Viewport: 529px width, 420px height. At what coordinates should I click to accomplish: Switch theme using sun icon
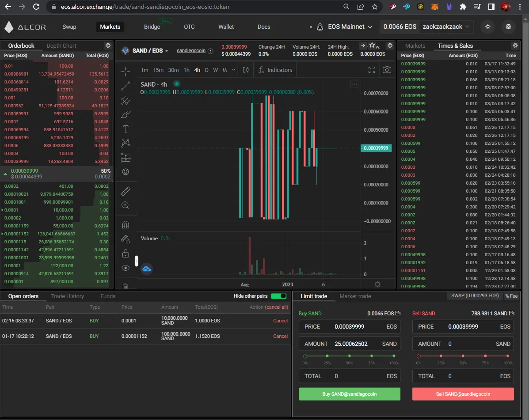(488, 26)
